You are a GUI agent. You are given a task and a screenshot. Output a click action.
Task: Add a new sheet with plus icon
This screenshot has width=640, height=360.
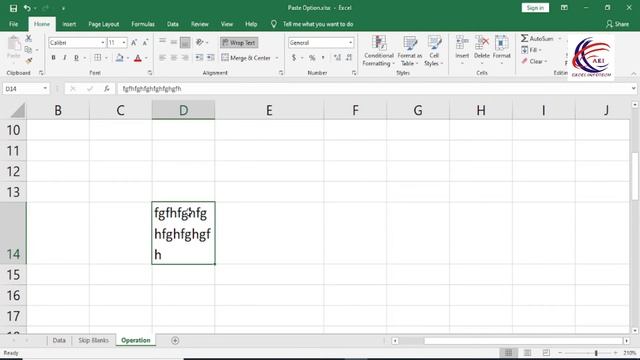175,340
